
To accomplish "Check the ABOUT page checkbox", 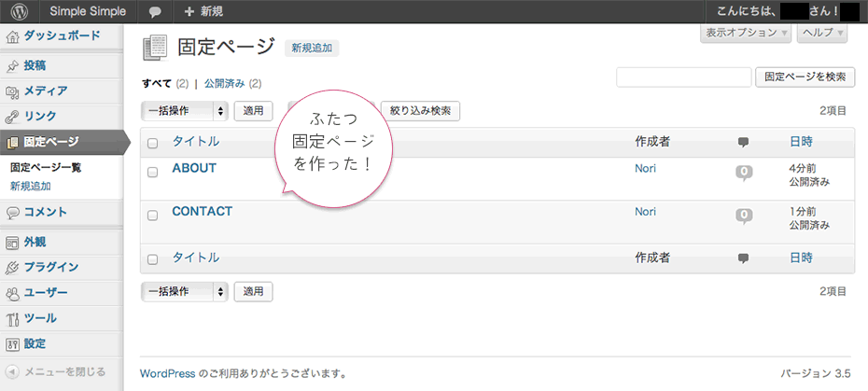I will click(153, 171).
